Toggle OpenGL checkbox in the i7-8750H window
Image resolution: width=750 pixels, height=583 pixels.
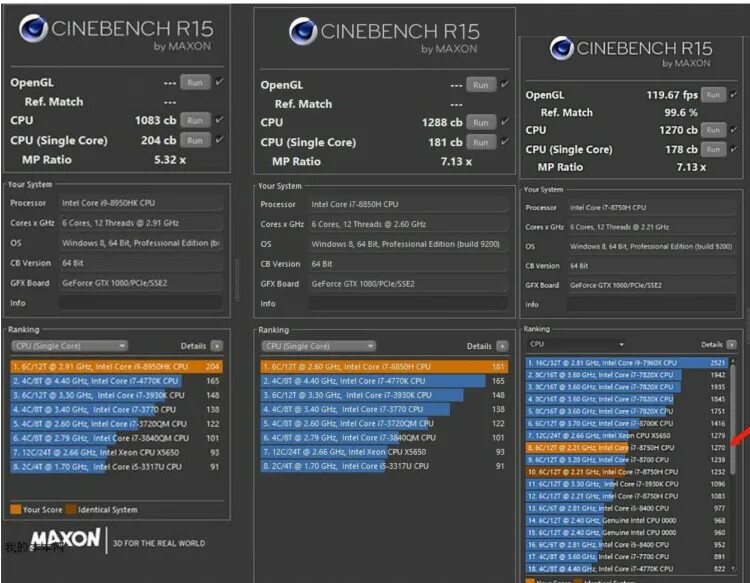coord(734,95)
